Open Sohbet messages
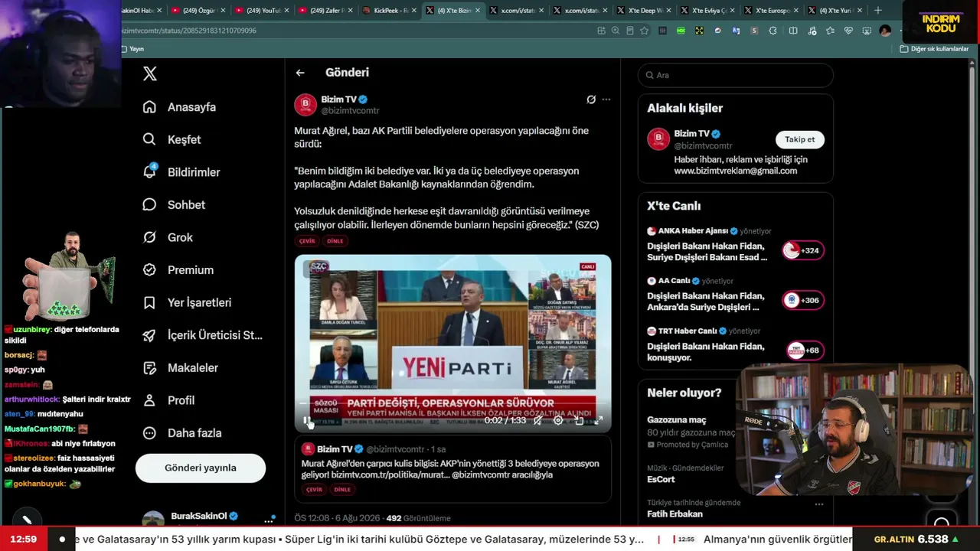 174,204
